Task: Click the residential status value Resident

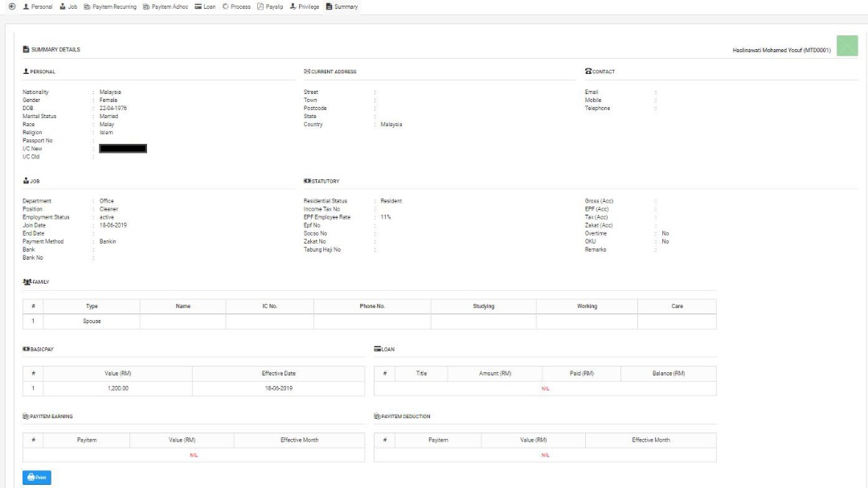Action: pos(391,201)
